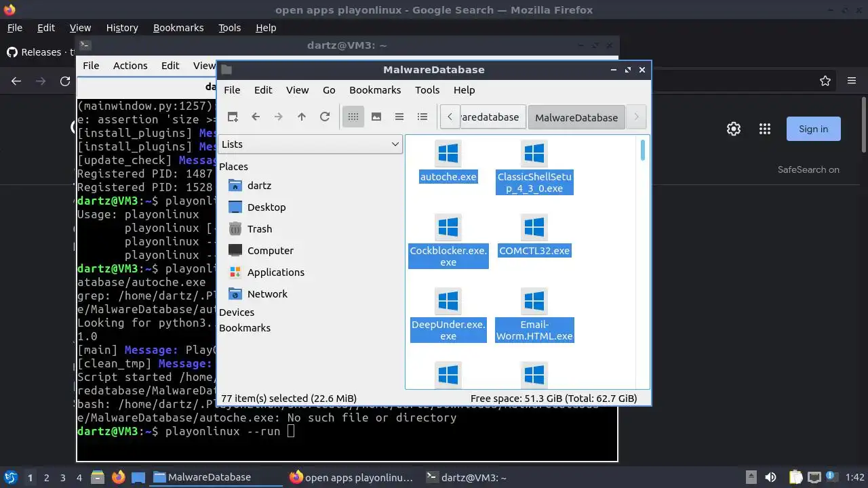Open dartz home folder in Places
This screenshot has height=488, width=868.
tap(260, 185)
